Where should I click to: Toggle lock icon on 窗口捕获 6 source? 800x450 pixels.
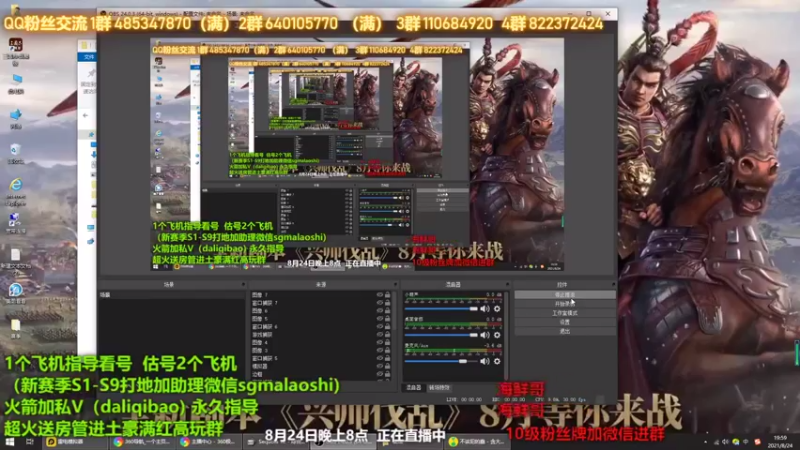(387, 327)
